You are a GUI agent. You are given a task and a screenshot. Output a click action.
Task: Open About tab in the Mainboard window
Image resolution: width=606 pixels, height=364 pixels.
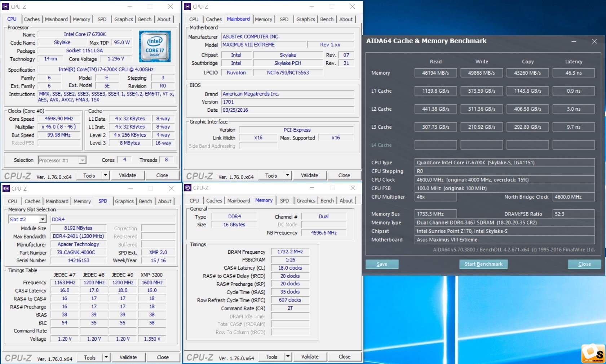pyautogui.click(x=346, y=19)
